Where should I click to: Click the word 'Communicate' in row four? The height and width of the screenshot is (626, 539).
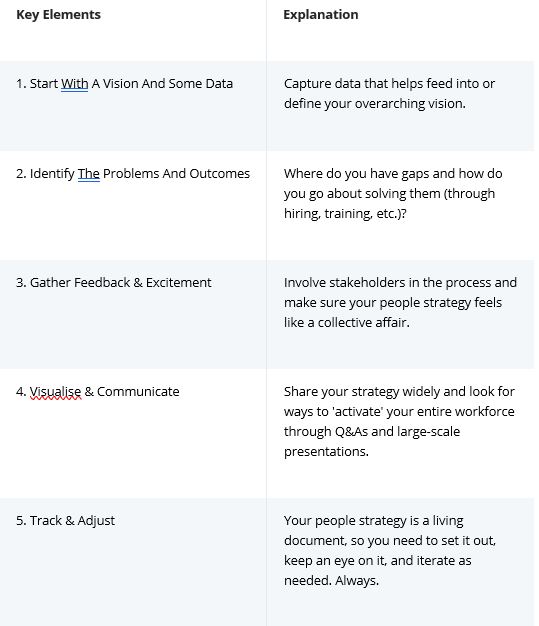click(x=138, y=392)
